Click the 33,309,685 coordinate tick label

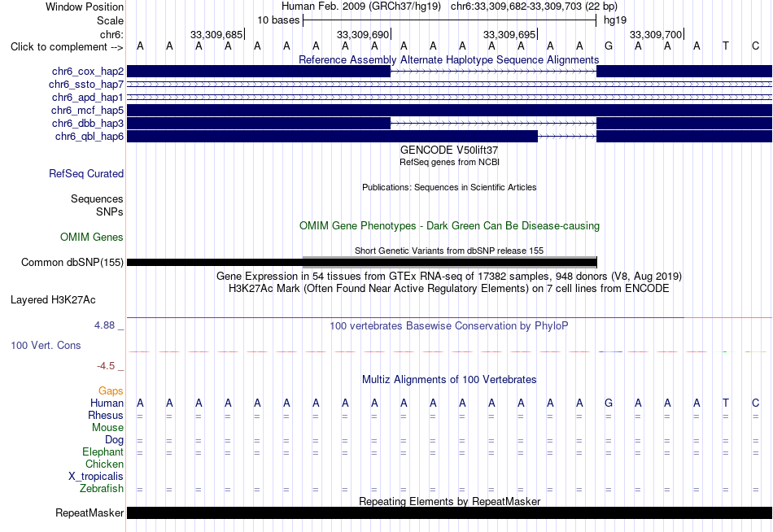216,34
